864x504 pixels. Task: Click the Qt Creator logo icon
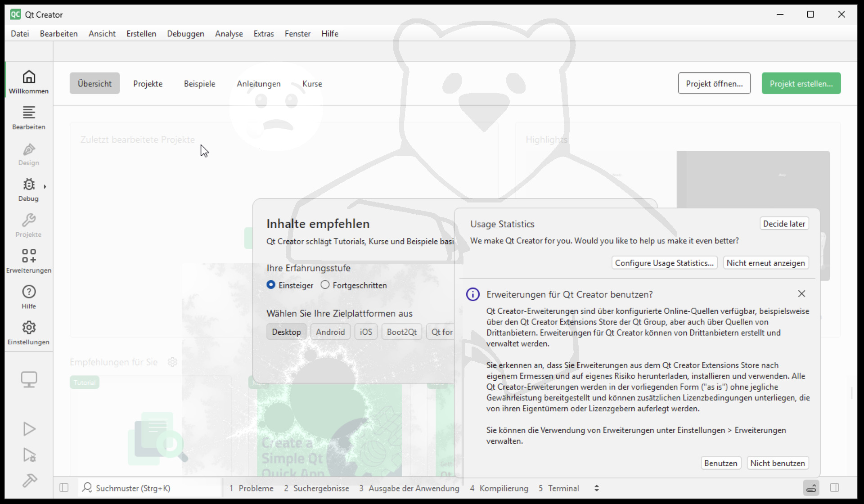[x=15, y=14]
